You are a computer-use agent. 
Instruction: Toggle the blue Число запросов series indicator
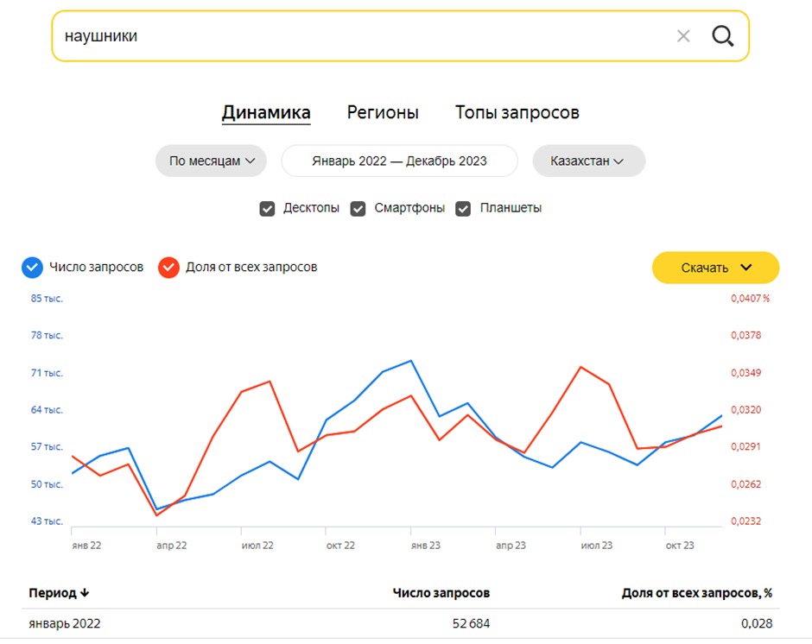[x=32, y=267]
